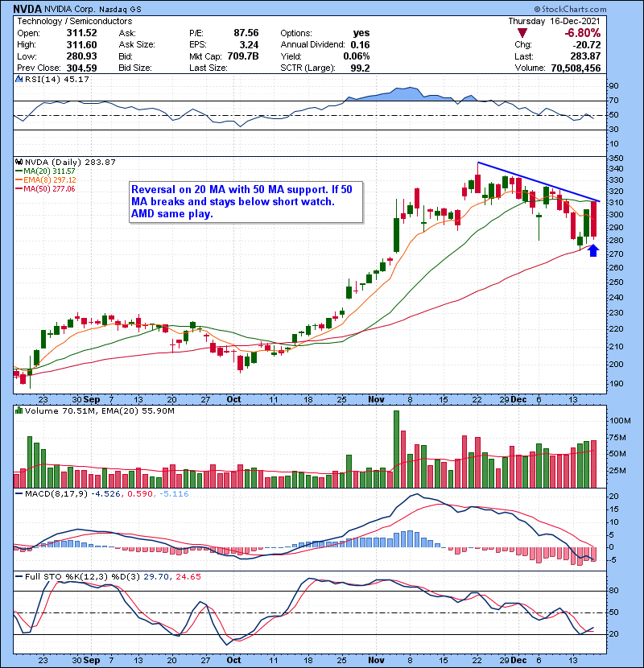
Task: Click the SCTR (Large) value 99.2
Action: (360, 68)
